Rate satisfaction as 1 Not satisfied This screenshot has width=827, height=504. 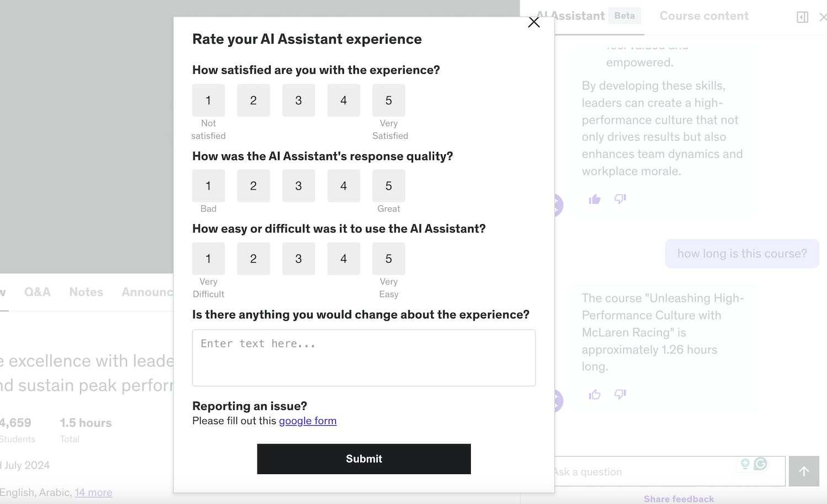pos(208,100)
